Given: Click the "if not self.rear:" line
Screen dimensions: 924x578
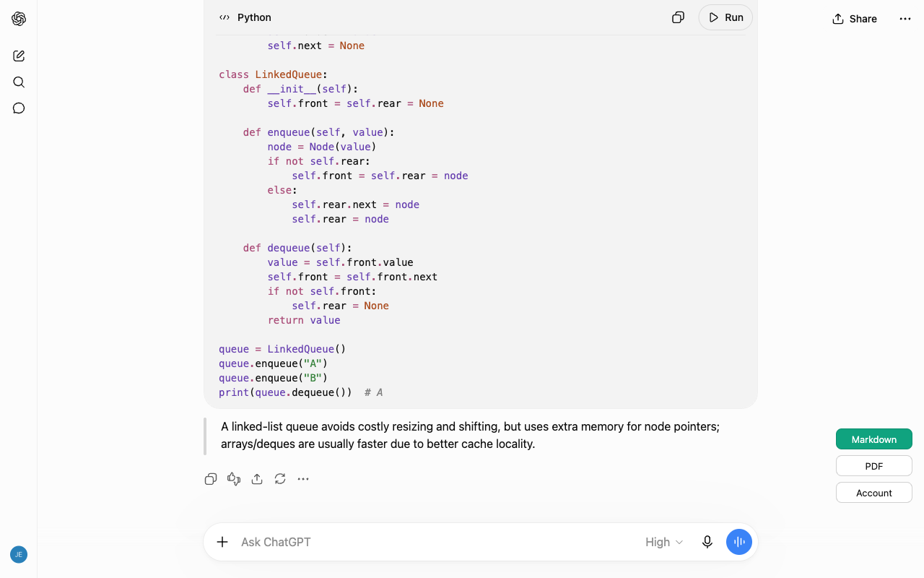Looking at the screenshot, I should click(319, 161).
